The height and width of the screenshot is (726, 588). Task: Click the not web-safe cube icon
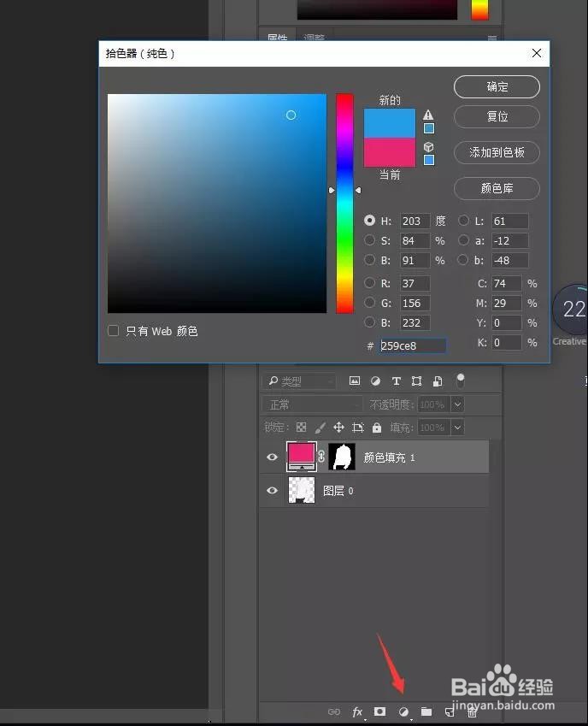coord(429,147)
